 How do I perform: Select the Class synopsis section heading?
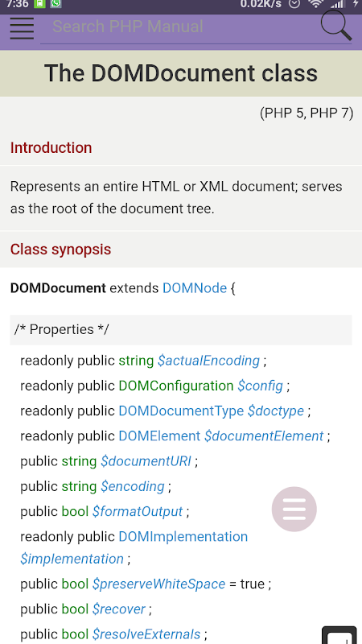tap(61, 250)
